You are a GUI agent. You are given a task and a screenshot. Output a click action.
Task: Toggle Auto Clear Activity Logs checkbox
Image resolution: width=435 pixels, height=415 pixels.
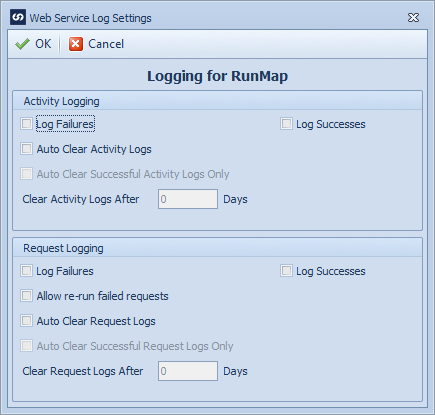tap(26, 149)
